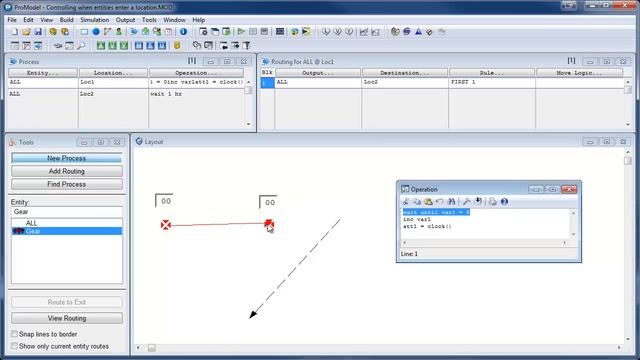Click the blue triangle icon in the toolbar
This screenshot has width=640, height=360.
pyautogui.click(x=418, y=32)
